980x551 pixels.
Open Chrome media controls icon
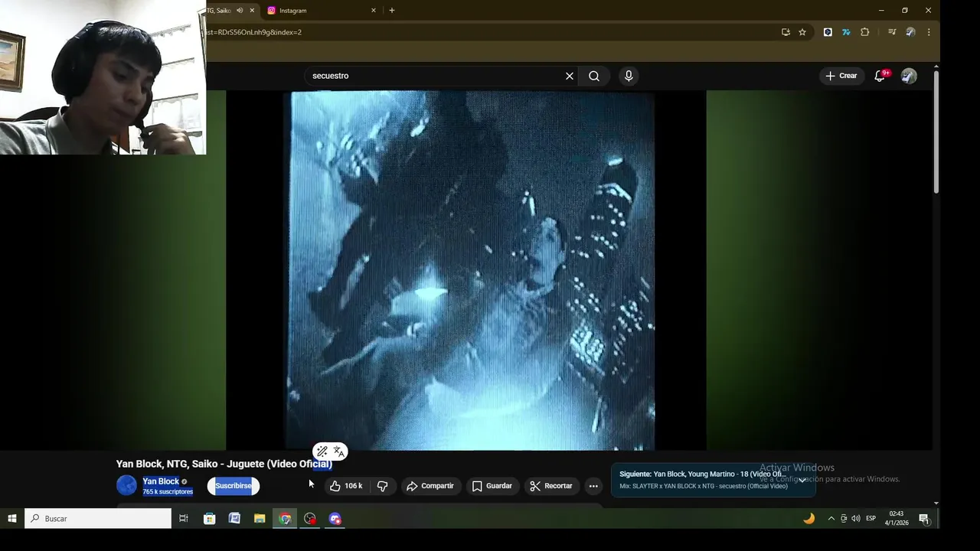click(x=892, y=32)
